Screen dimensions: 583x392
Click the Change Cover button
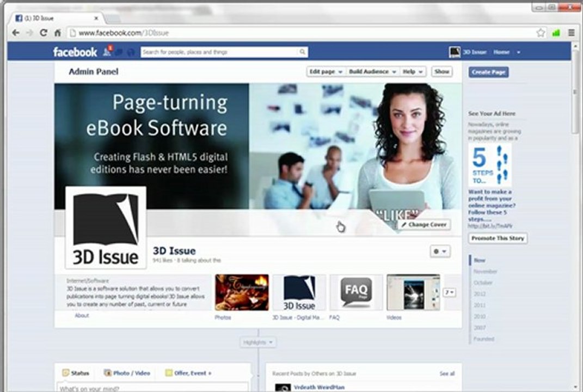coord(424,225)
